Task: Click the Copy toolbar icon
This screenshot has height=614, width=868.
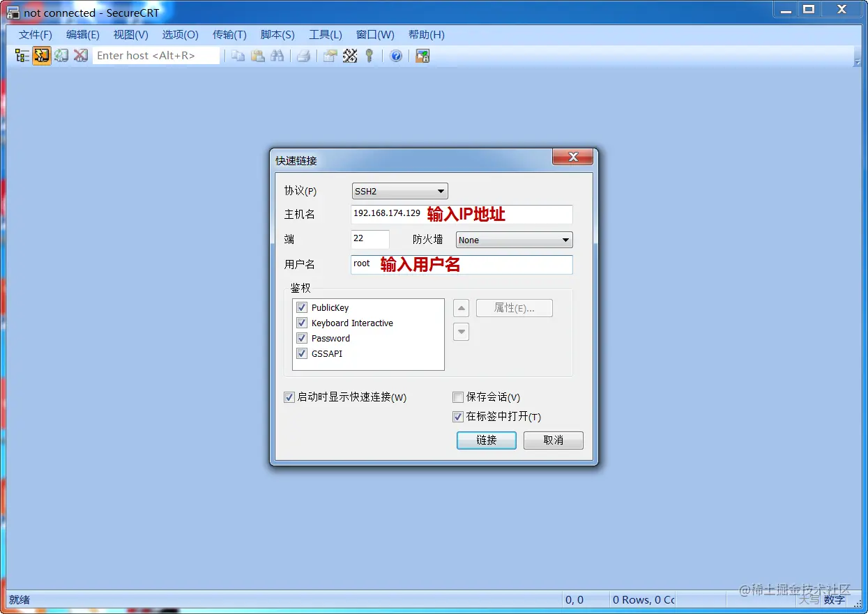Action: pyautogui.click(x=238, y=56)
